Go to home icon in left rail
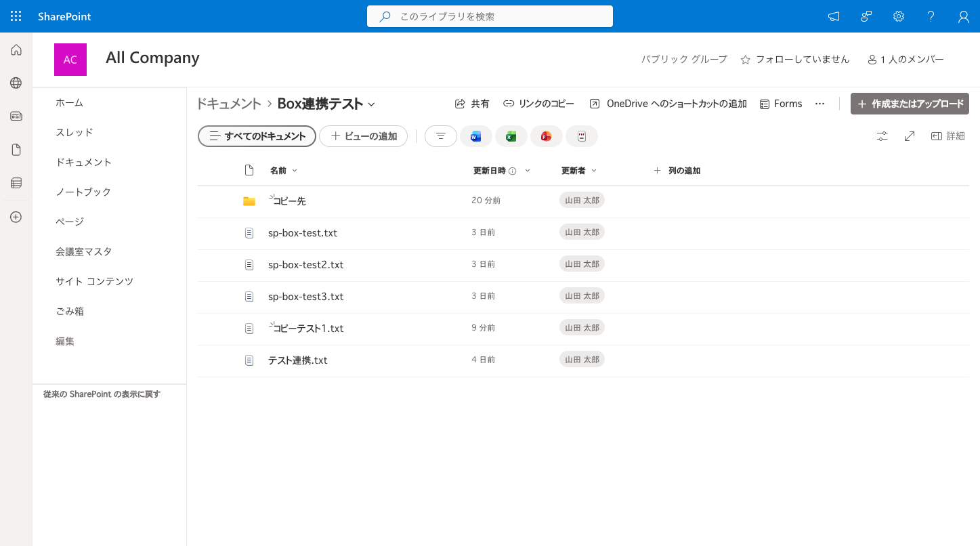Screen dimensions: 980x546 (x=16, y=49)
